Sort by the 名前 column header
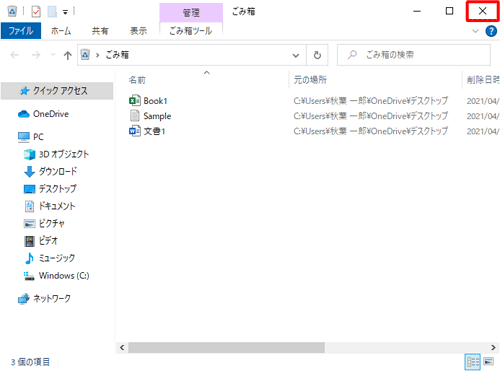 click(137, 80)
